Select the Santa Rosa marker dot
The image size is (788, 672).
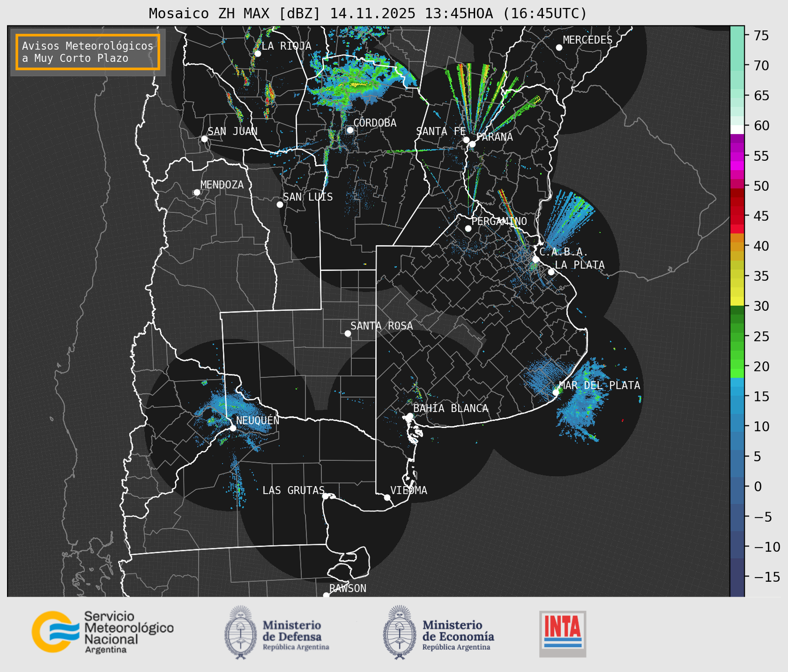coord(348,333)
